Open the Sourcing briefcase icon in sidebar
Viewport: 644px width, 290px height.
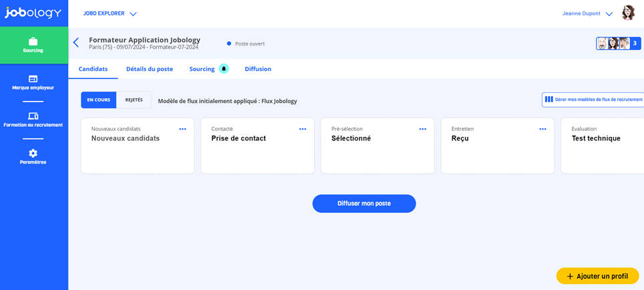point(33,41)
